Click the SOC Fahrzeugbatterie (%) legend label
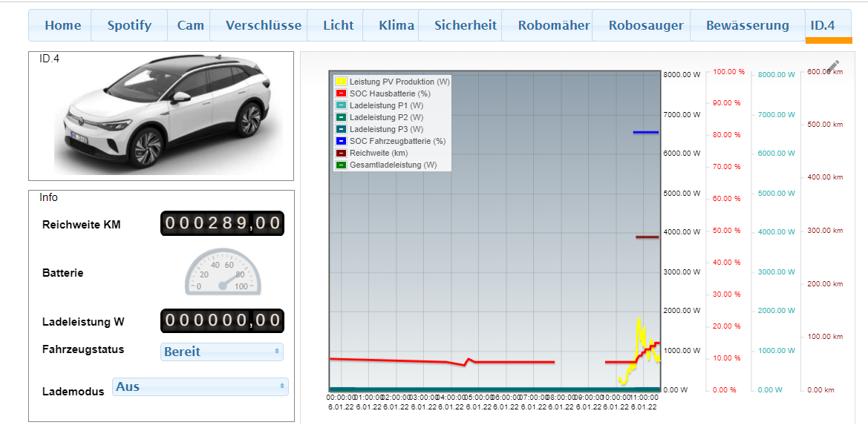The height and width of the screenshot is (428, 868). 397,141
